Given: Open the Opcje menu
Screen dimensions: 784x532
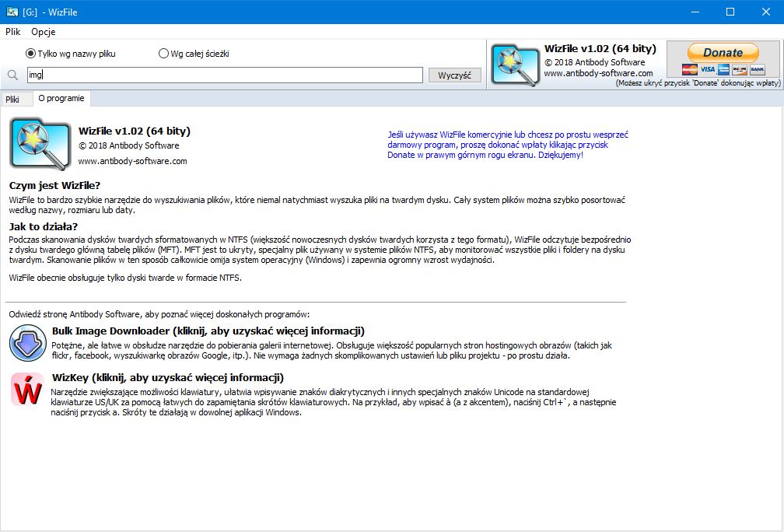Looking at the screenshot, I should [44, 31].
